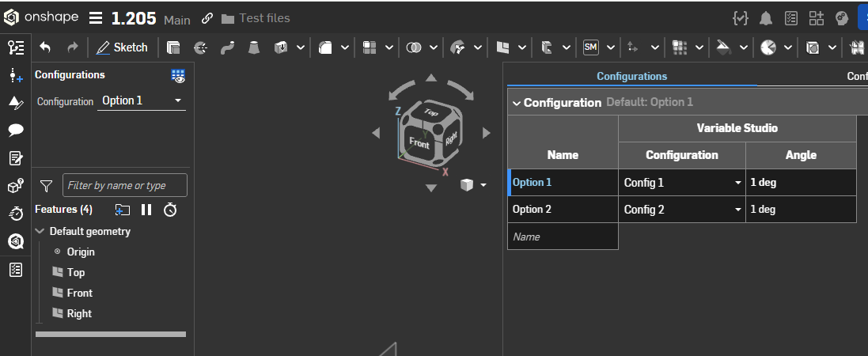Viewport: 868px width, 356px height.
Task: Open the task checklist icon in header
Action: click(x=791, y=18)
